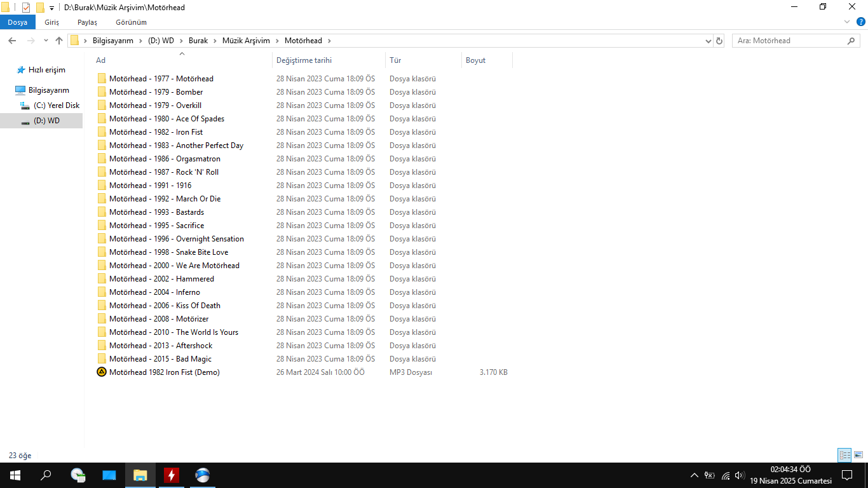This screenshot has height=488, width=868.
Task: Click Müzik Arşivim breadcrumb segment
Action: point(246,41)
